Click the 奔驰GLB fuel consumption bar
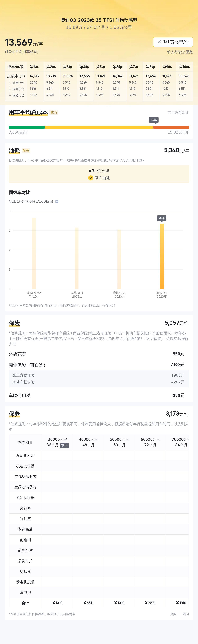Screen dimensions: 198x644 [x=77, y=258]
